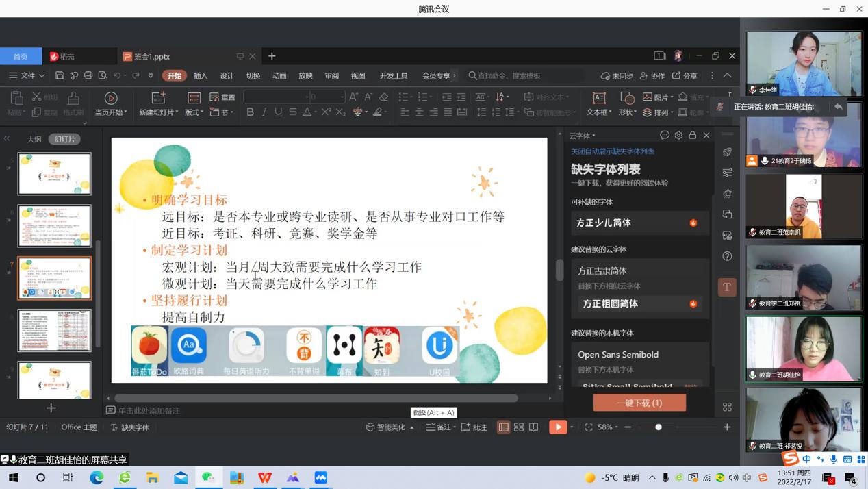The width and height of the screenshot is (868, 489).
Task: Open the settings gear in 云字体 panel
Action: (x=678, y=136)
